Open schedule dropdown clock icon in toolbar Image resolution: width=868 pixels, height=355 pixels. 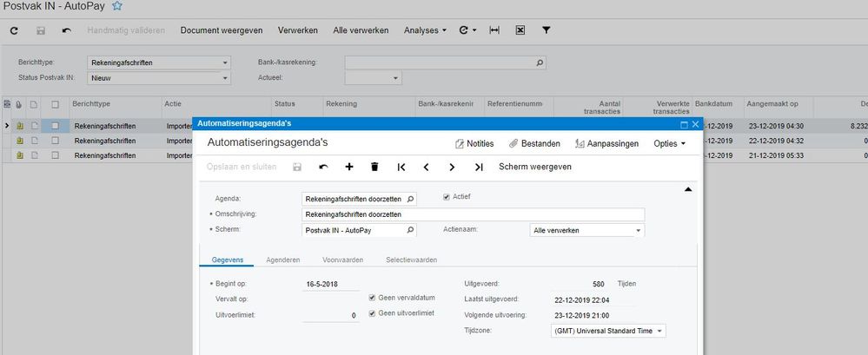[467, 30]
